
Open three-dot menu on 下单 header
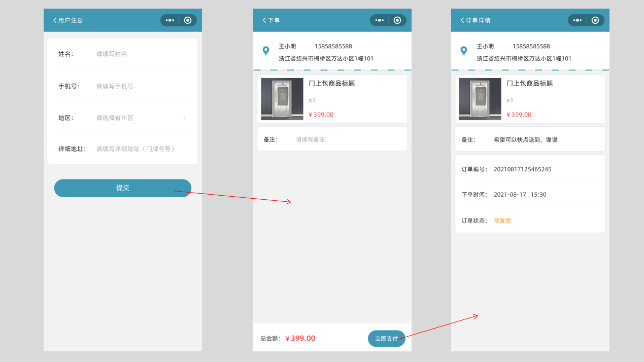(380, 20)
